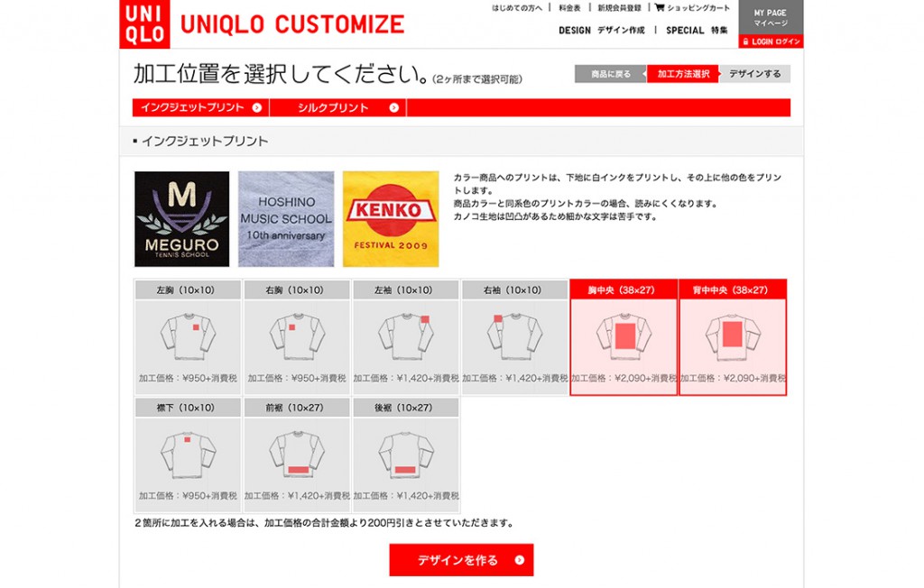Click the LOGIN ログイン button
Viewport: 924px width, 588px height.
click(771, 41)
